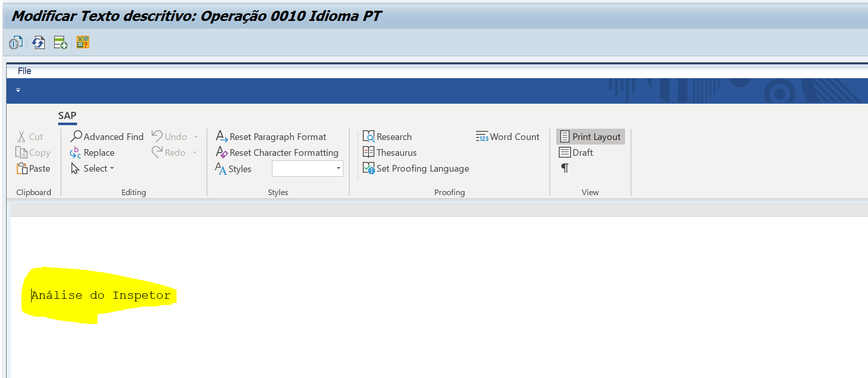Switch to Draft view
The height and width of the screenshot is (378, 868).
pyautogui.click(x=576, y=153)
